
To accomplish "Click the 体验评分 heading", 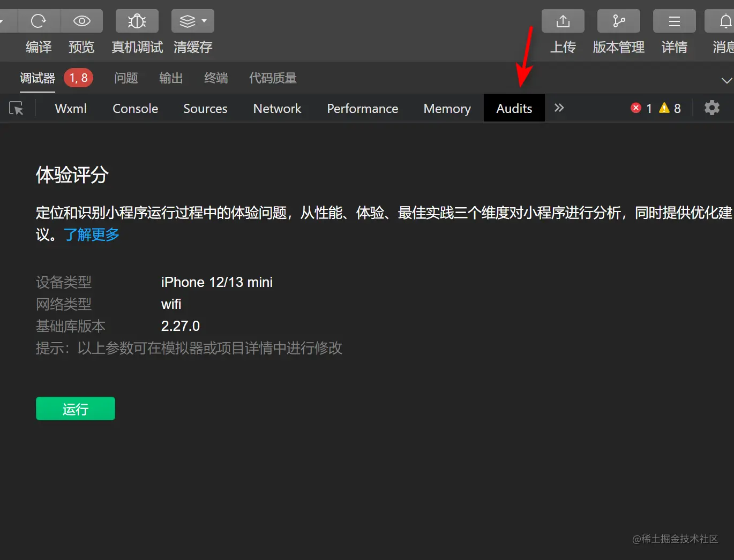I will coord(72,175).
